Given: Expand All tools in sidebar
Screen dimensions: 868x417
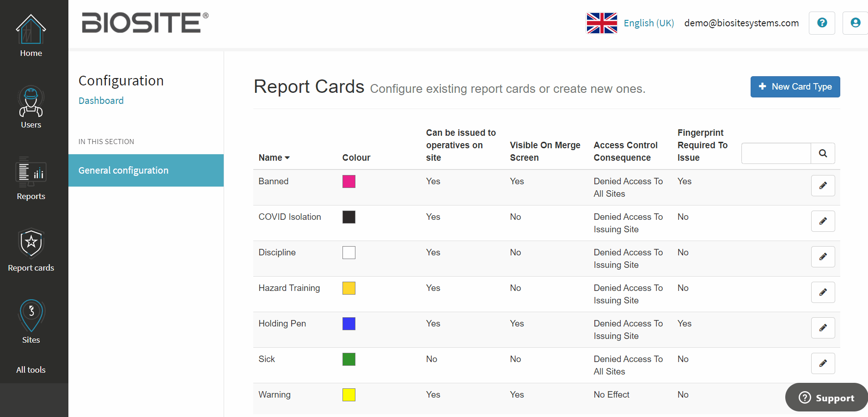Looking at the screenshot, I should coord(31,370).
